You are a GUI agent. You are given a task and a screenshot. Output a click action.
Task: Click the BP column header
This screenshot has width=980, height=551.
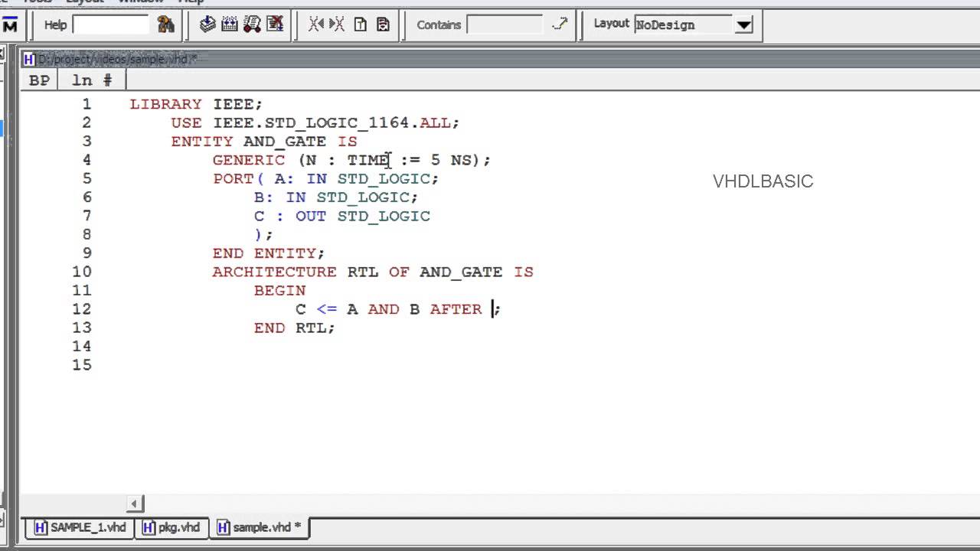39,80
